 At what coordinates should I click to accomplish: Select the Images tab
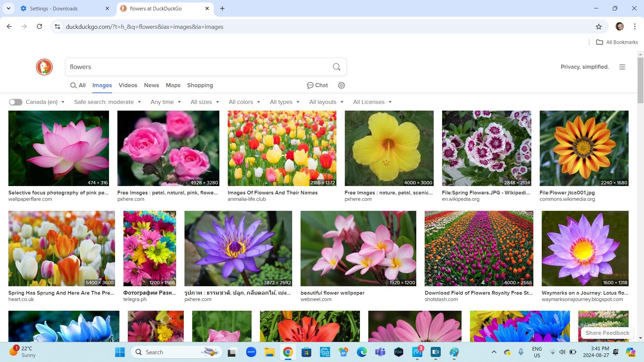click(102, 85)
